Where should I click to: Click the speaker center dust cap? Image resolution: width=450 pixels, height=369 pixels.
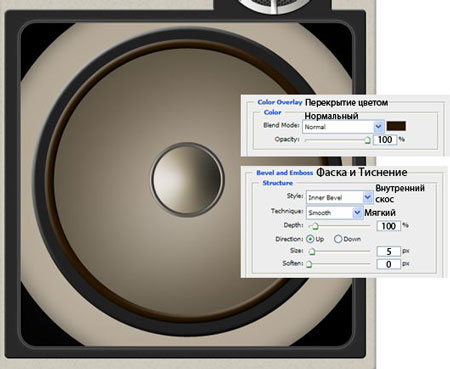187,179
